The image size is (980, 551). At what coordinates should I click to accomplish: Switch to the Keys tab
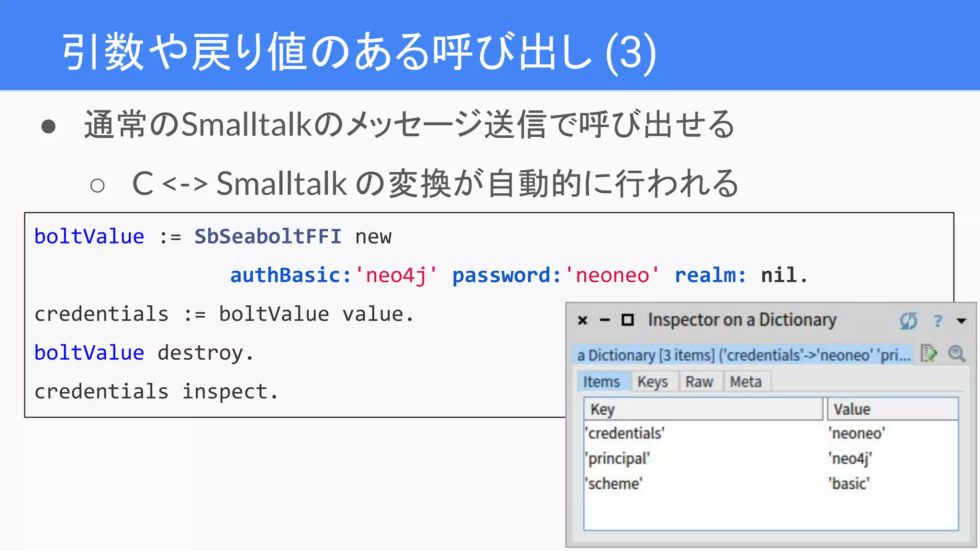[653, 382]
